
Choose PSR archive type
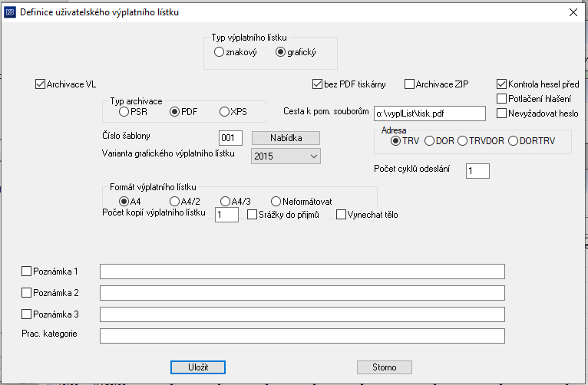pos(124,112)
